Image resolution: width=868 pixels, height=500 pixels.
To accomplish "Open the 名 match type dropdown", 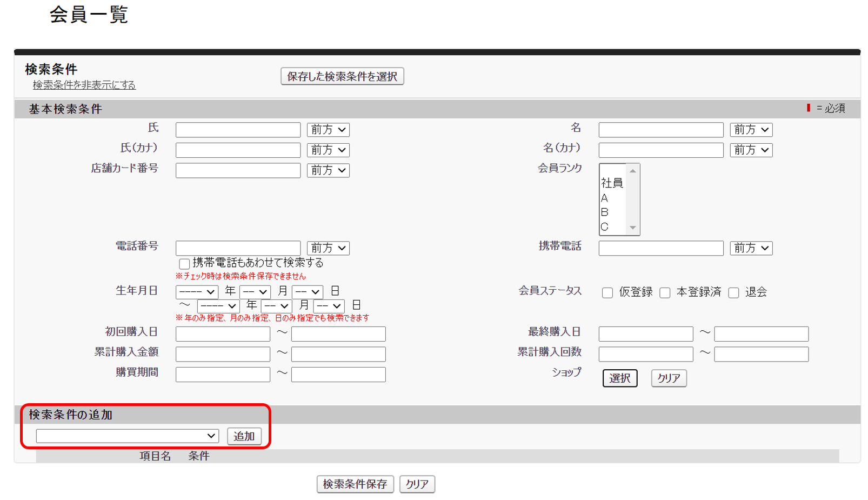I will tap(750, 129).
